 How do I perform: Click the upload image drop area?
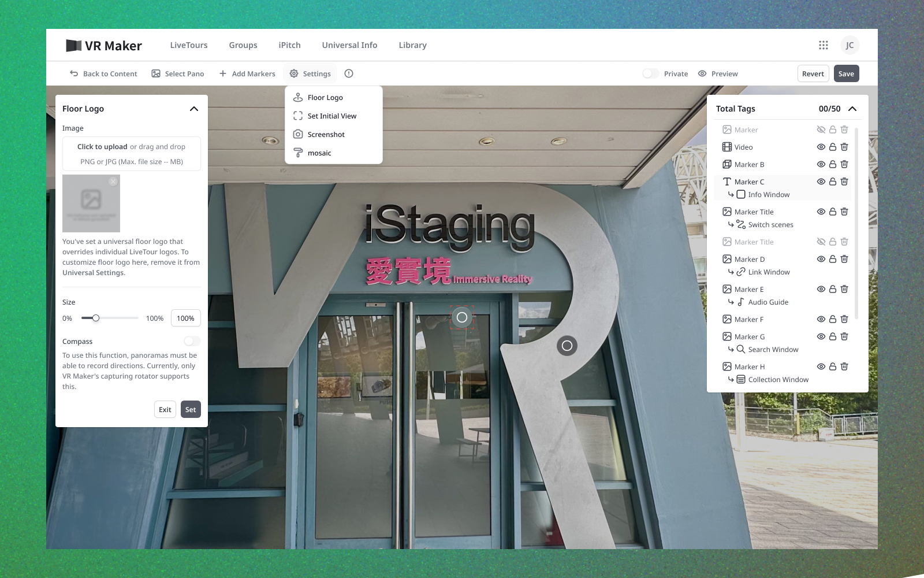pyautogui.click(x=132, y=154)
